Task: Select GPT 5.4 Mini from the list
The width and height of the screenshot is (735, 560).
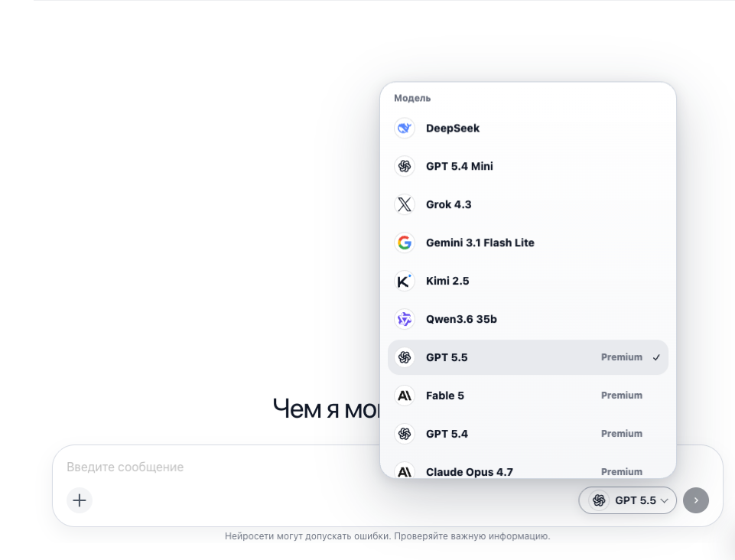Action: coord(528,166)
